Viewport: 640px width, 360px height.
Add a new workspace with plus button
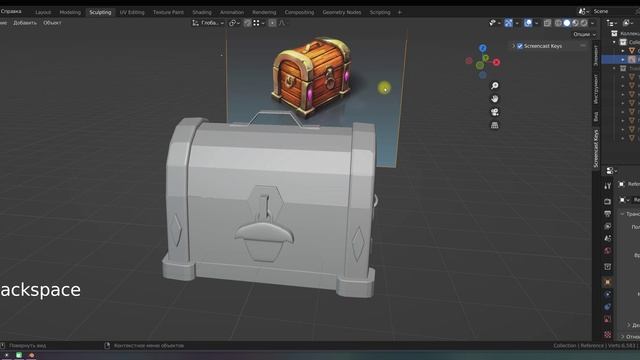400,12
